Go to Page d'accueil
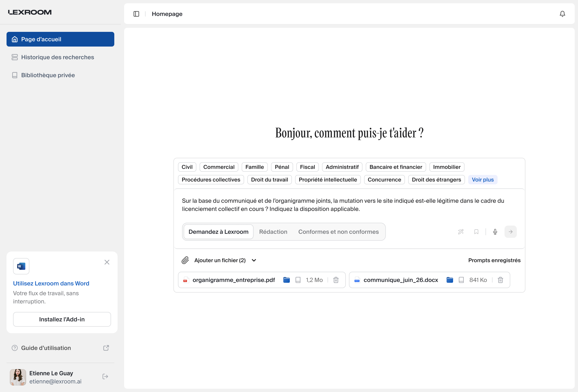Viewport: 578px width, 392px height. [60, 39]
